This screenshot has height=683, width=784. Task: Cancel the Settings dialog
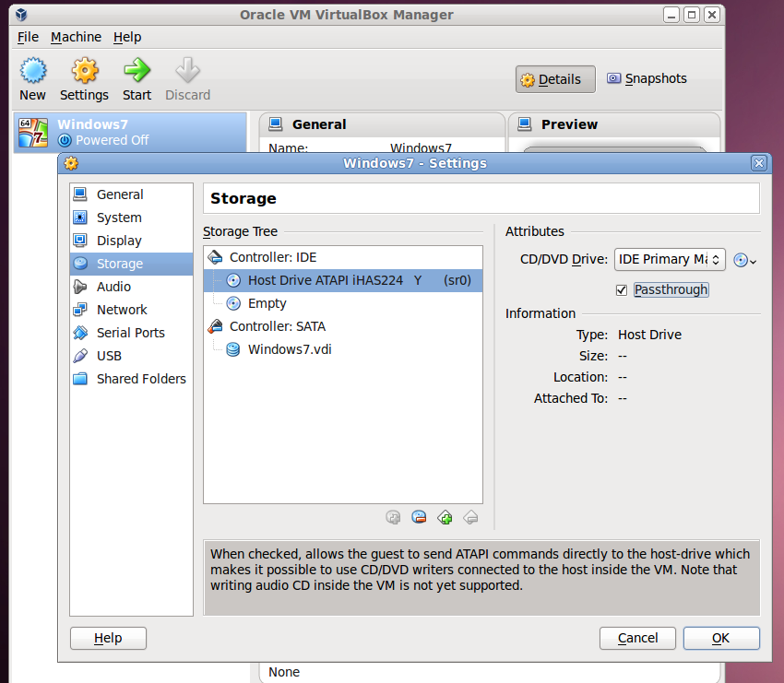637,638
